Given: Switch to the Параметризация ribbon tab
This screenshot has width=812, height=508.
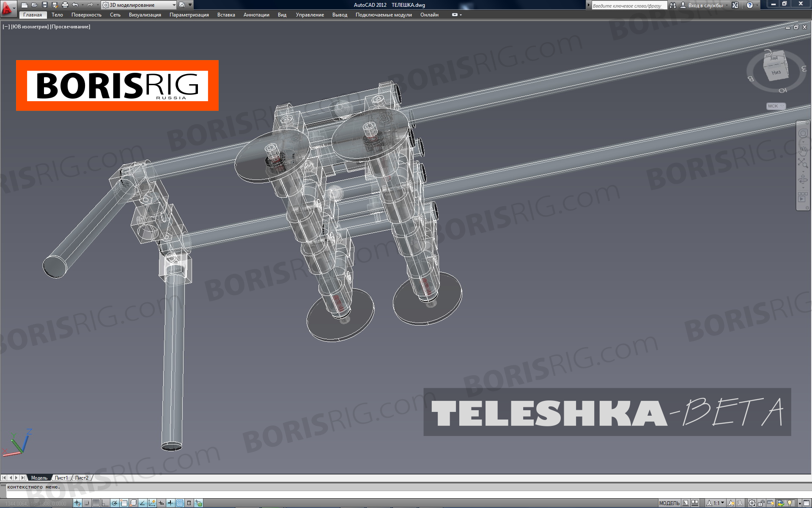Looking at the screenshot, I should (189, 15).
